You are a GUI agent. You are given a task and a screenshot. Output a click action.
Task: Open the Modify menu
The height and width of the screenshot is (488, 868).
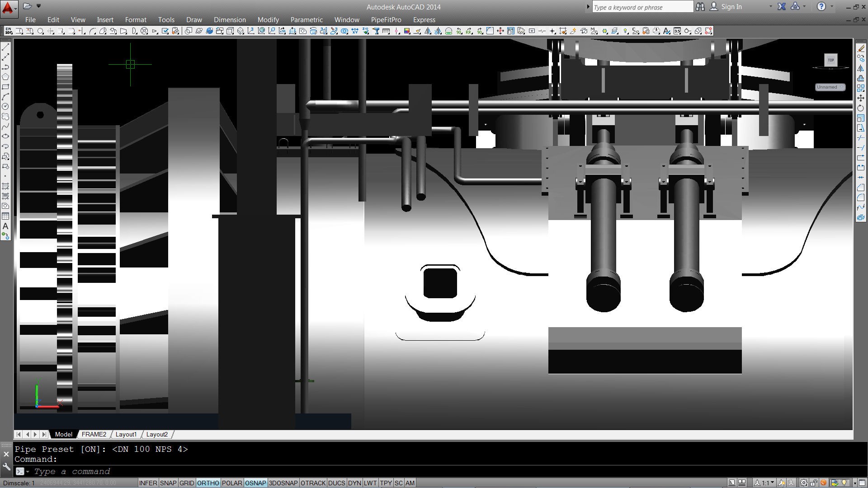tap(268, 20)
